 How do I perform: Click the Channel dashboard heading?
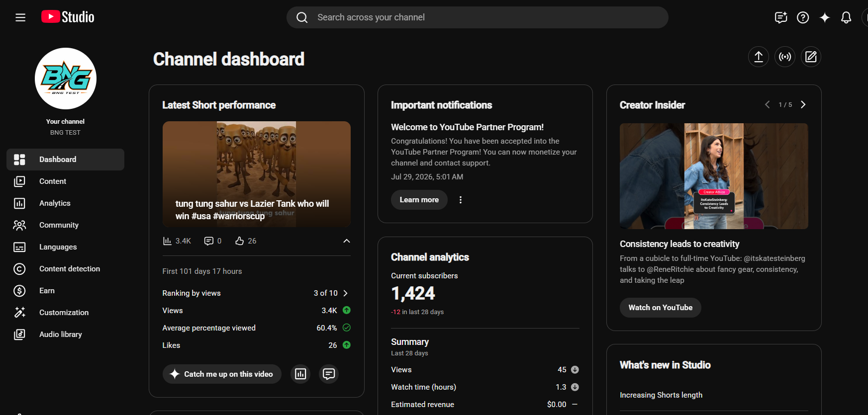click(x=229, y=59)
